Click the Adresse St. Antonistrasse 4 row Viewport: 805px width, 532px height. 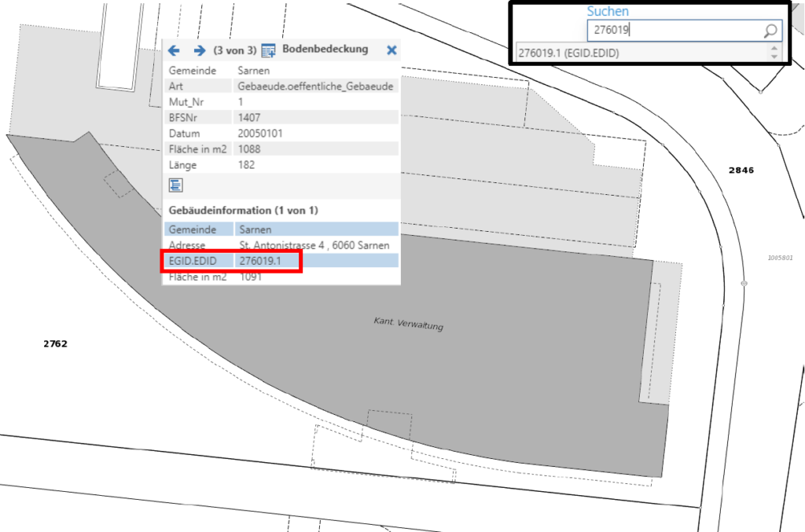281,245
